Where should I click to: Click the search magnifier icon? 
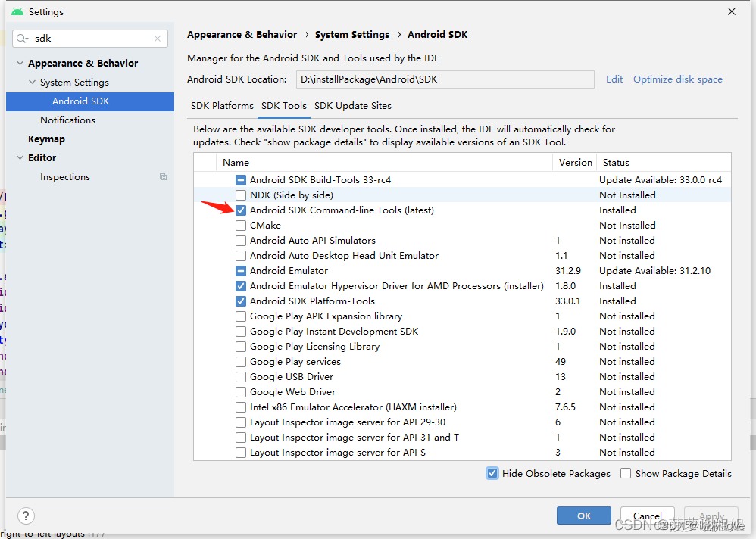point(22,39)
